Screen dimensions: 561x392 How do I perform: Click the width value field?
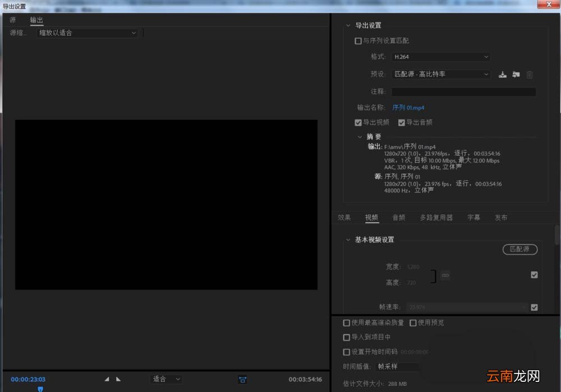coord(413,267)
